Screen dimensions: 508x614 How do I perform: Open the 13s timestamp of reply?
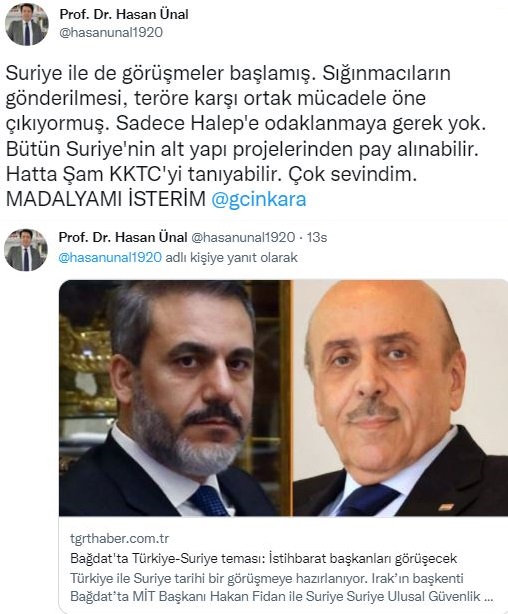pyautogui.click(x=316, y=237)
